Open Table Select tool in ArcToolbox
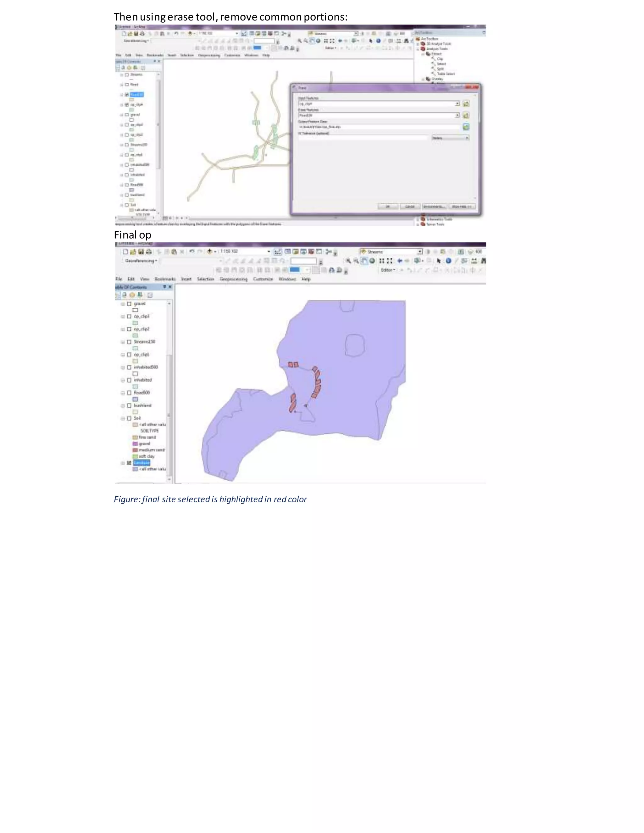This screenshot has height=833, width=644. pyautogui.click(x=443, y=74)
